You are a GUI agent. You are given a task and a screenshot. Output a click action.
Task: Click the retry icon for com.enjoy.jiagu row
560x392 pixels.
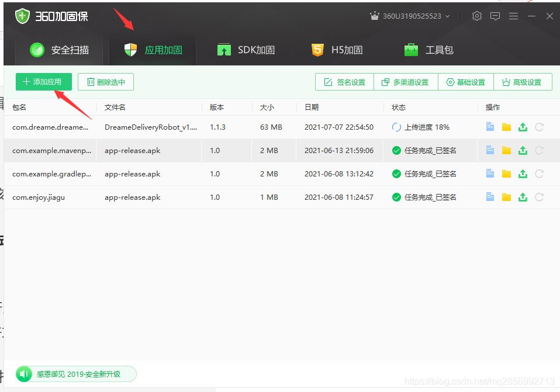[540, 197]
